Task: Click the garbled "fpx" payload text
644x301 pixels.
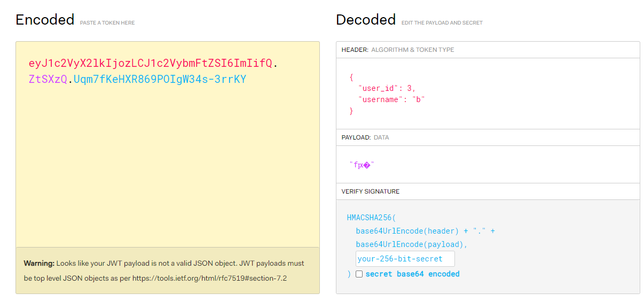Action: [362, 165]
